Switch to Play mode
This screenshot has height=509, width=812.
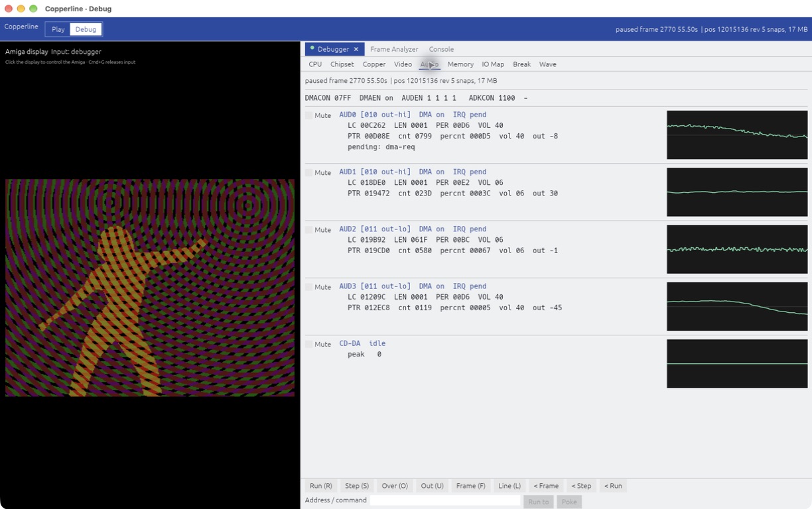click(x=58, y=29)
